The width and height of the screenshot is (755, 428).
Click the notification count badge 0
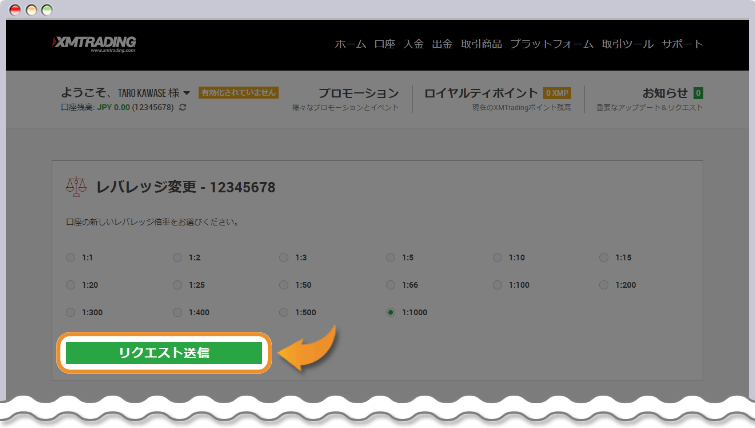(698, 93)
